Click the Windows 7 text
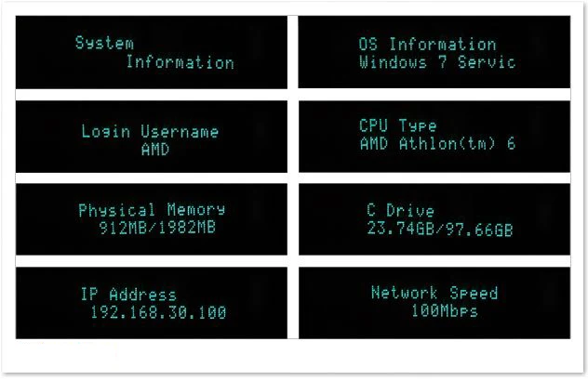 (403, 63)
